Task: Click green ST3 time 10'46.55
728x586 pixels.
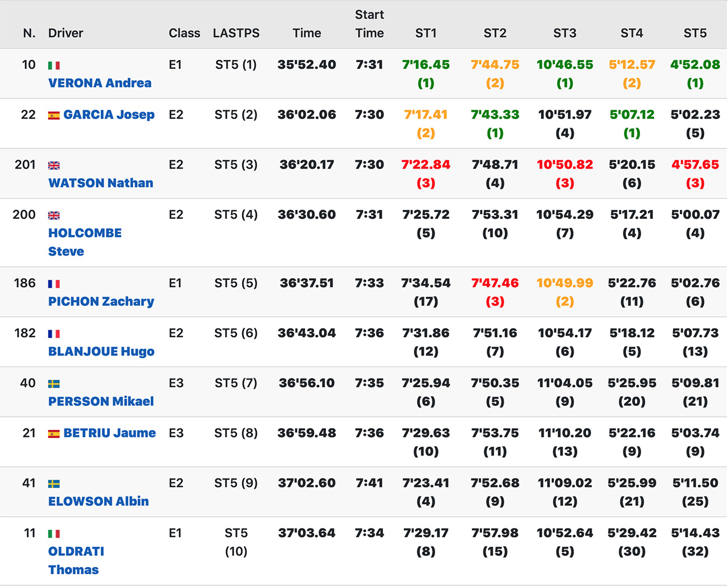Action: (564, 64)
